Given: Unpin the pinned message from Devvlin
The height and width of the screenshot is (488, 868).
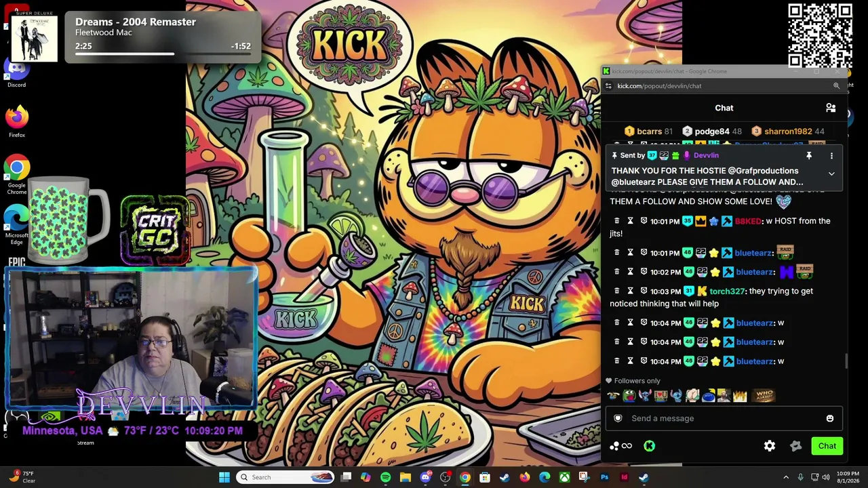Looking at the screenshot, I should click(x=809, y=156).
